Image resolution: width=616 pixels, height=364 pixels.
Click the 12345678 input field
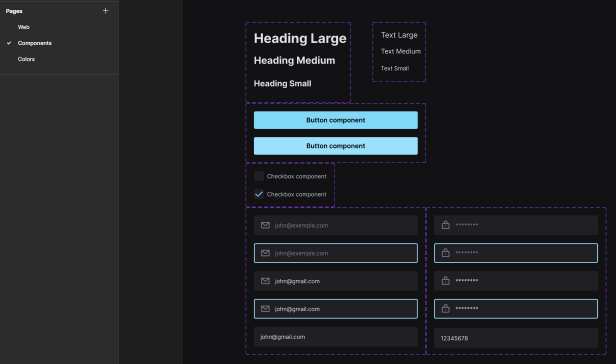coord(516,338)
